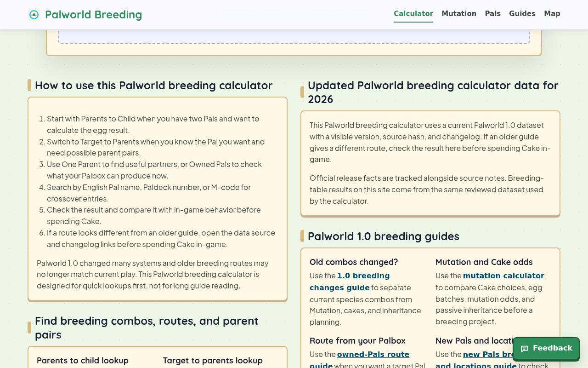Click the Palworld Breeding site title
Screen dimensions: 588x368
tap(93, 15)
